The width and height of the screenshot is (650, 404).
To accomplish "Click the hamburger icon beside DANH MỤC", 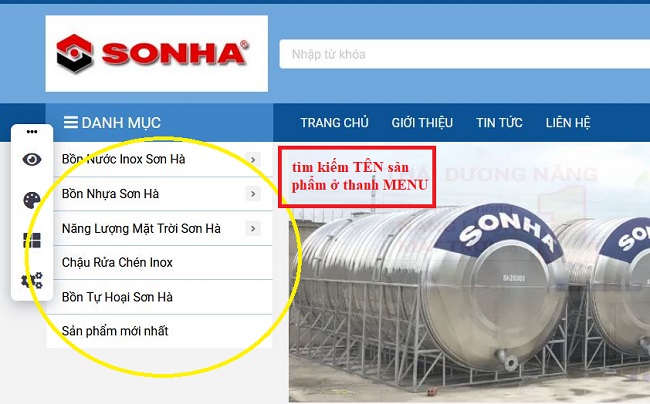I will click(70, 122).
